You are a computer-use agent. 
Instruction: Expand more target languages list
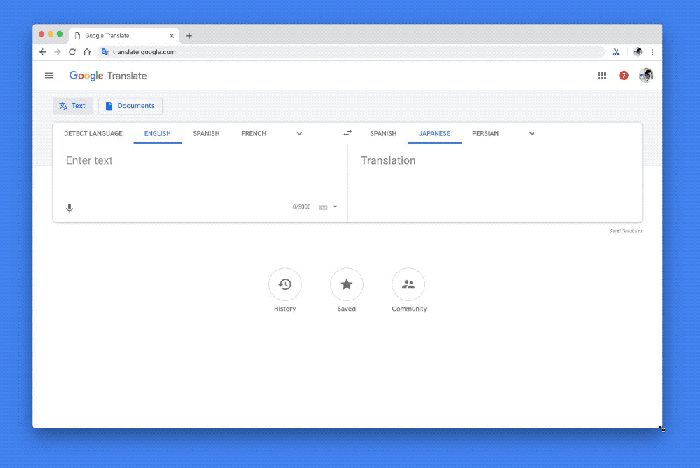(x=531, y=133)
